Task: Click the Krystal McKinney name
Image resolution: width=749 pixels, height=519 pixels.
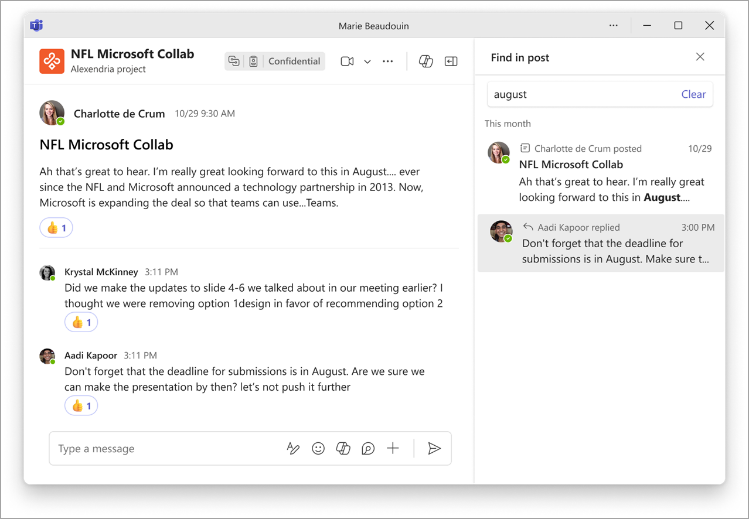Action: 101,272
